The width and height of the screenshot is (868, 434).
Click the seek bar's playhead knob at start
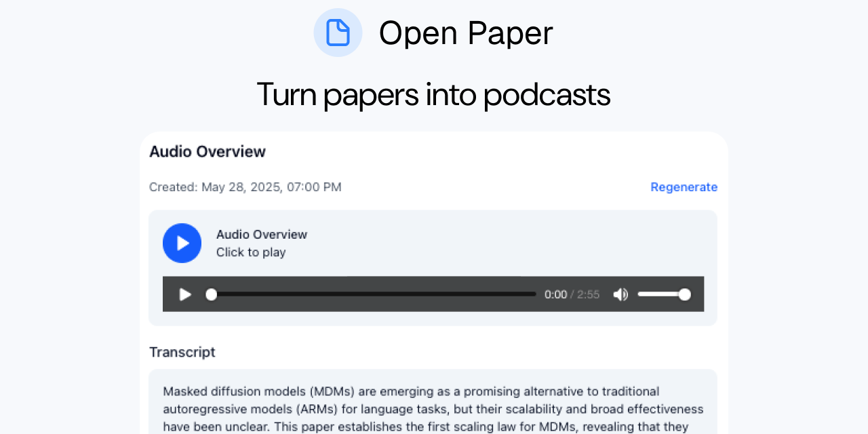pyautogui.click(x=212, y=294)
